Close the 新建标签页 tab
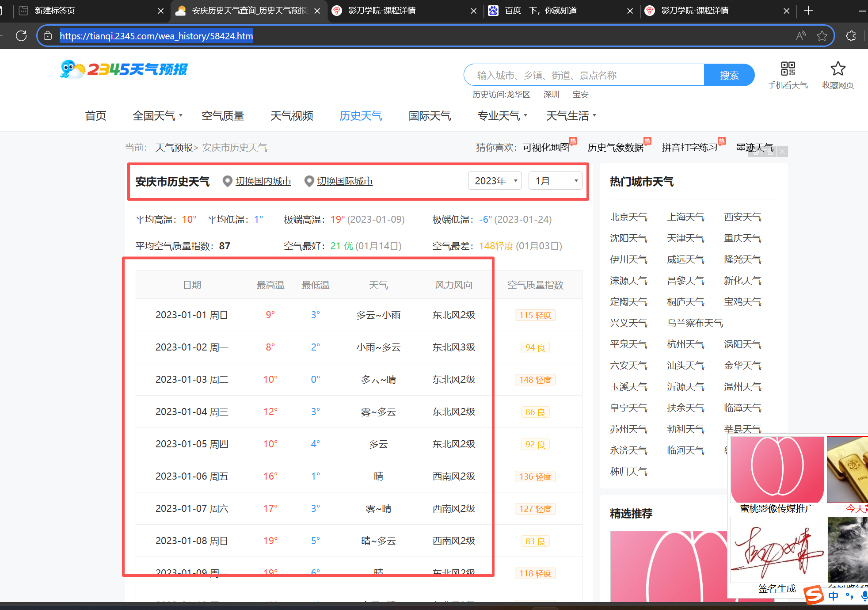The width and height of the screenshot is (868, 610). 161,11
